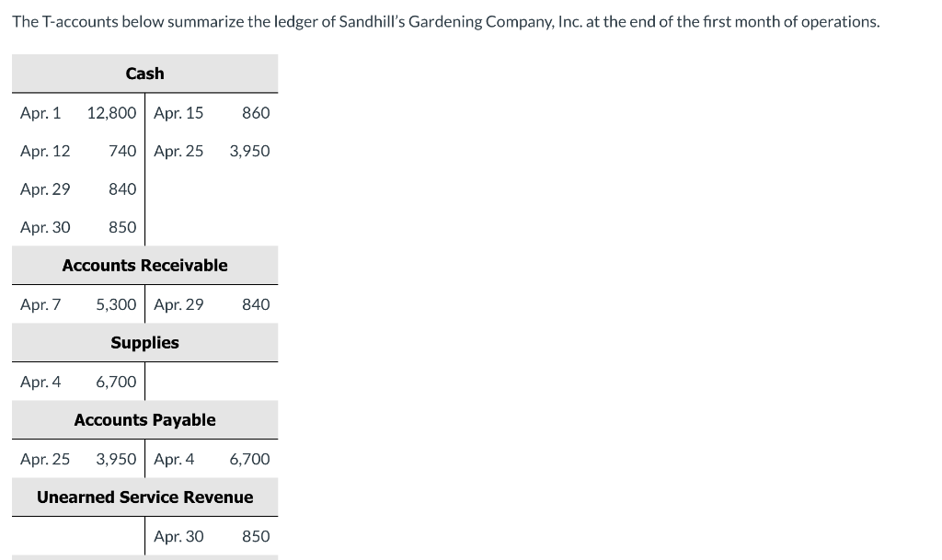Click the Apr. 4 payable credit of 6,700
942x560 pixels.
click(x=250, y=459)
